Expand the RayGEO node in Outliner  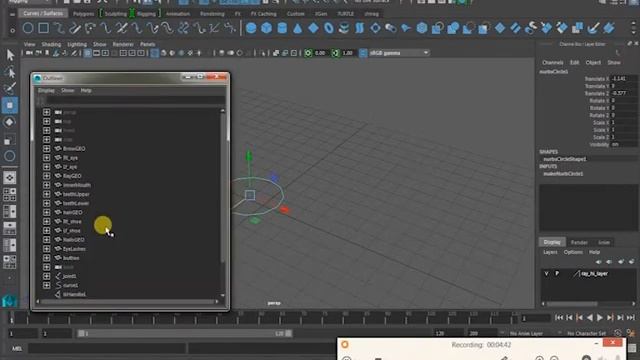point(47,176)
